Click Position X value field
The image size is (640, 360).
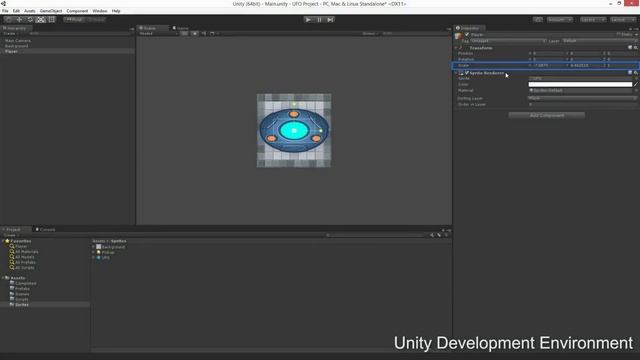tap(549, 53)
